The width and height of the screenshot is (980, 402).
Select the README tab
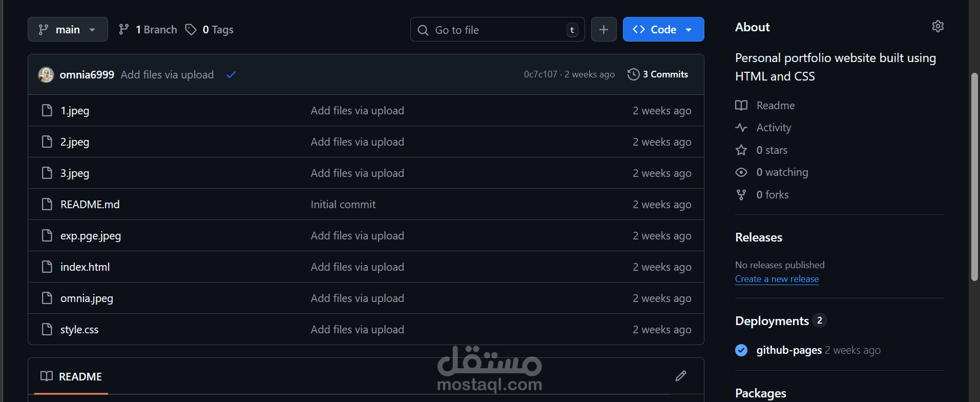pos(71,376)
